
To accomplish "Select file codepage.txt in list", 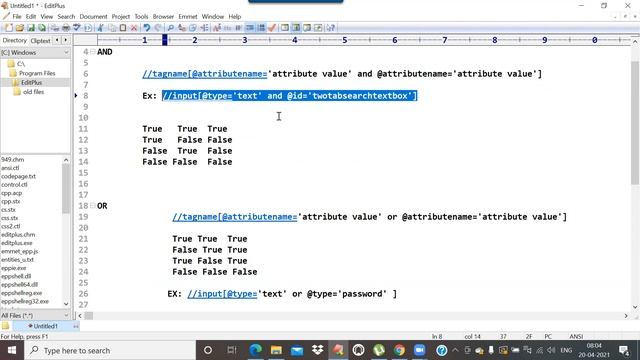I will (18, 176).
